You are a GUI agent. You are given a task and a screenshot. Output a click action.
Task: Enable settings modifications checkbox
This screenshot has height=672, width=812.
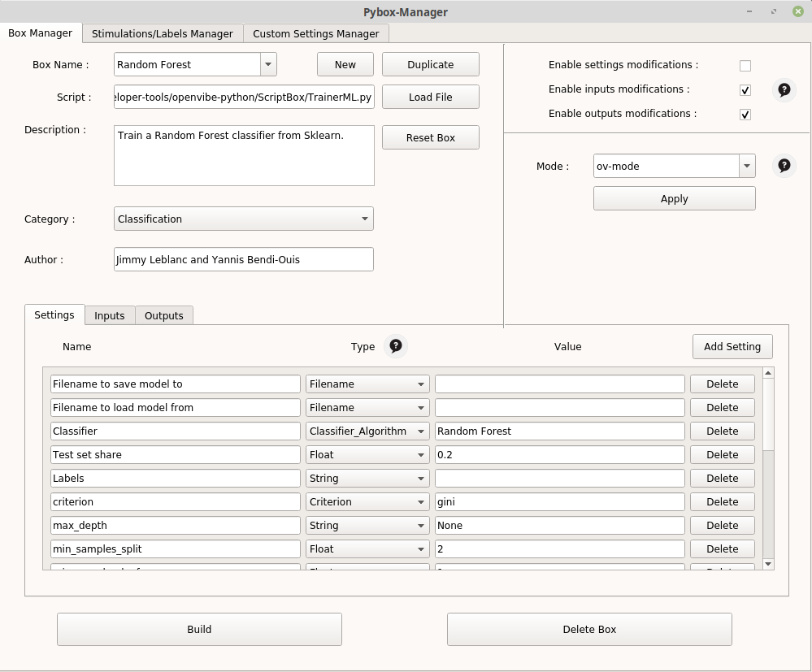(745, 66)
